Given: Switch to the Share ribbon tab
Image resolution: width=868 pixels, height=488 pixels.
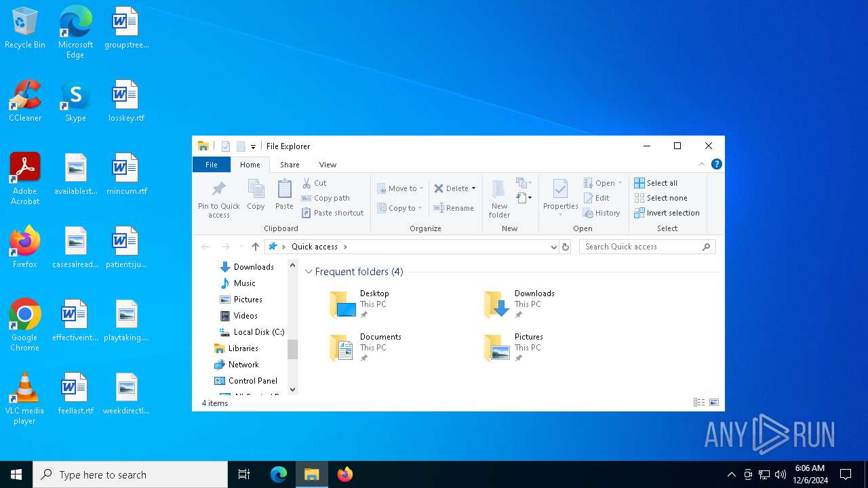Looking at the screenshot, I should [x=290, y=165].
